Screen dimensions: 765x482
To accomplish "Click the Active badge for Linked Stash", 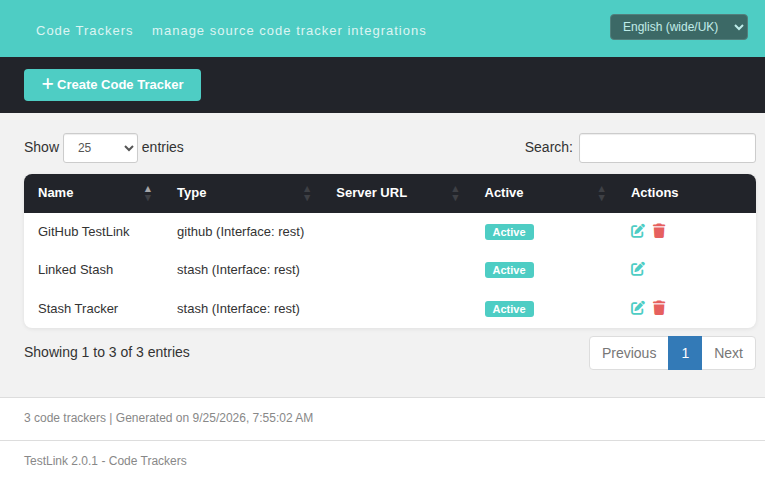I will pyautogui.click(x=509, y=270).
